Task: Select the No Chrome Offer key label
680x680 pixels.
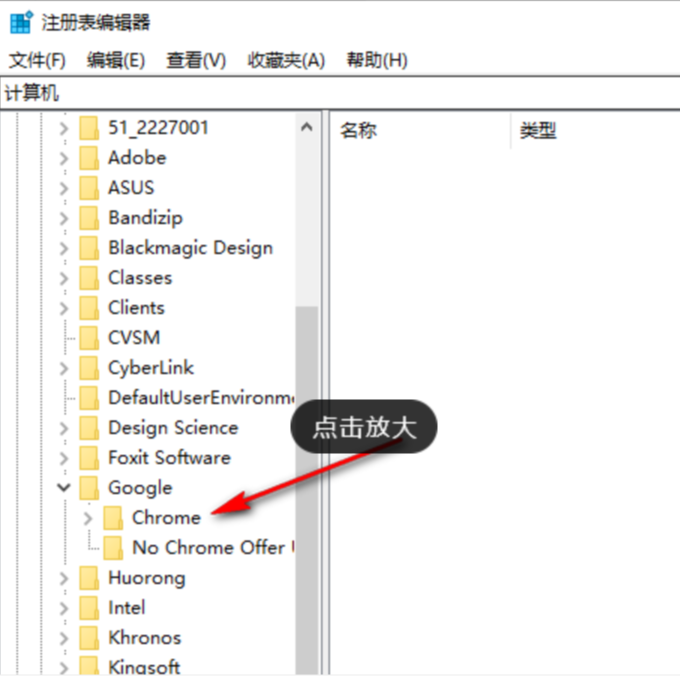Action: click(x=213, y=548)
